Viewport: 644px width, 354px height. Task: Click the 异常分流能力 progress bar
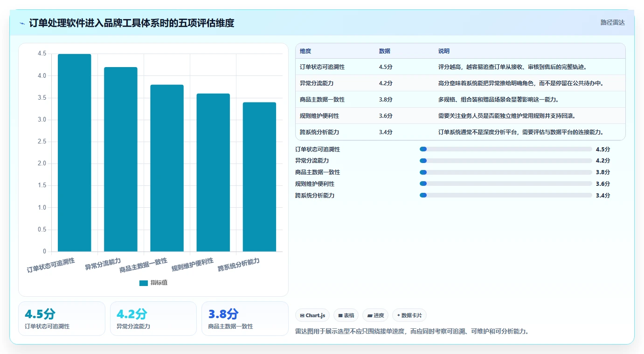click(x=506, y=161)
